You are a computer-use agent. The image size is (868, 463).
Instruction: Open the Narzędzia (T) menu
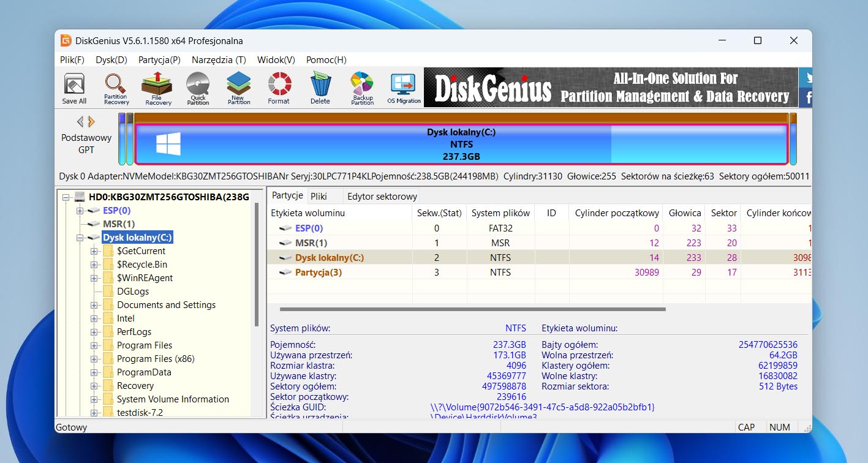tap(219, 60)
